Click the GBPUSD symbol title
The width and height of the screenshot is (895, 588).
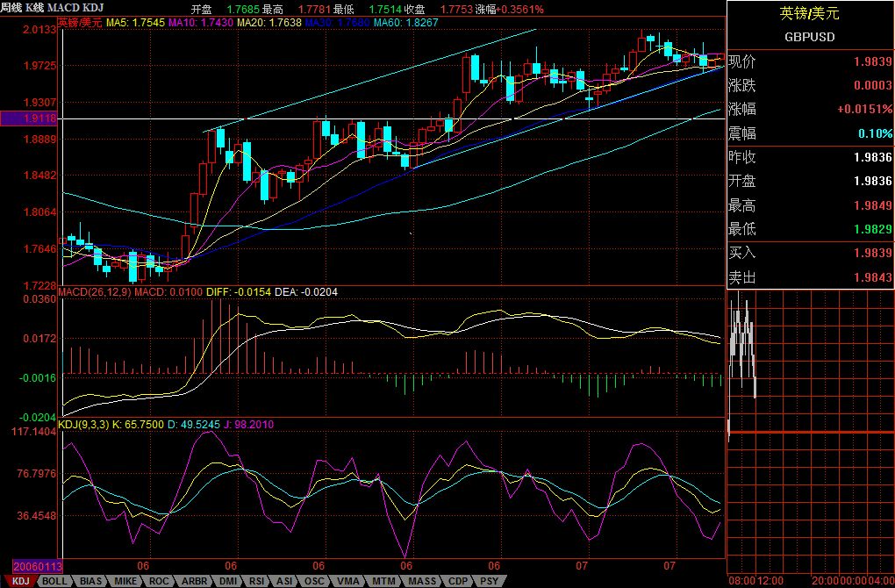pyautogui.click(x=809, y=37)
